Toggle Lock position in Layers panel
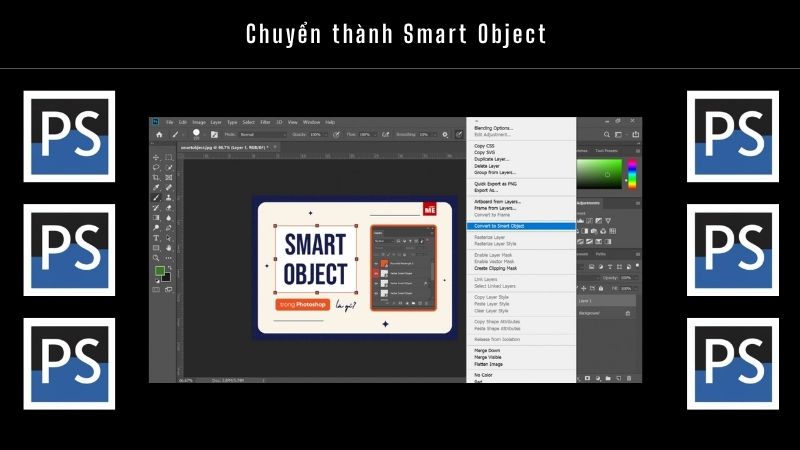800x450 pixels. click(584, 288)
